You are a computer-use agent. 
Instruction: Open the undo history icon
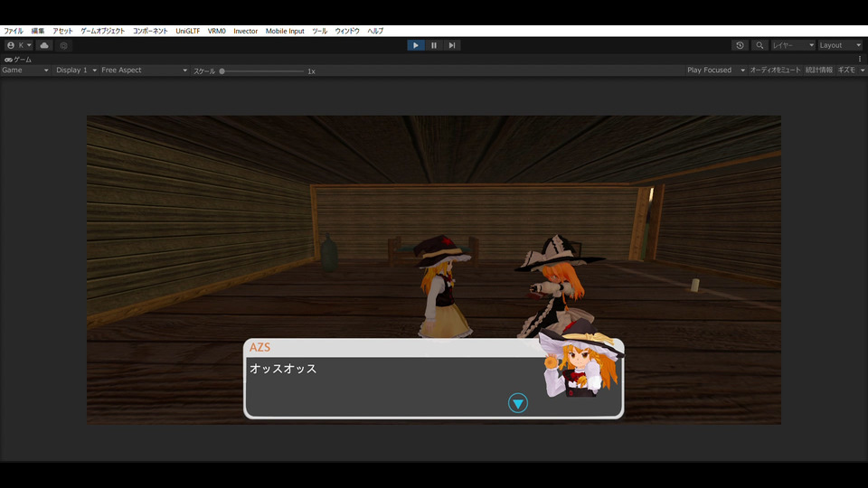tap(741, 45)
